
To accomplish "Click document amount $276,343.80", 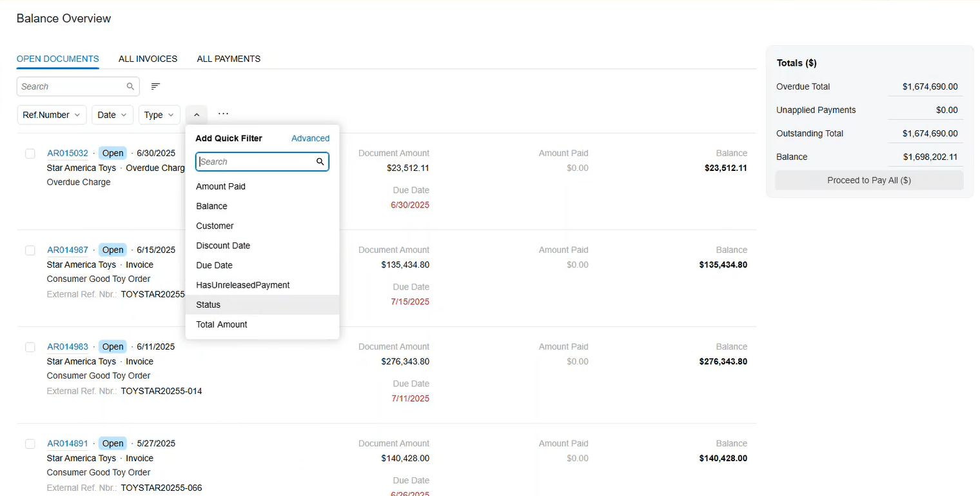I will (x=405, y=362).
